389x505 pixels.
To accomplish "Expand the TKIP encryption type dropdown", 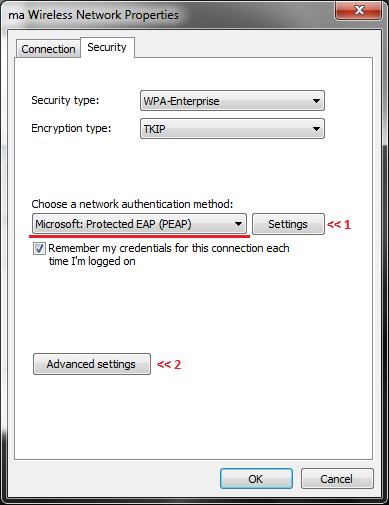I will 232,129.
